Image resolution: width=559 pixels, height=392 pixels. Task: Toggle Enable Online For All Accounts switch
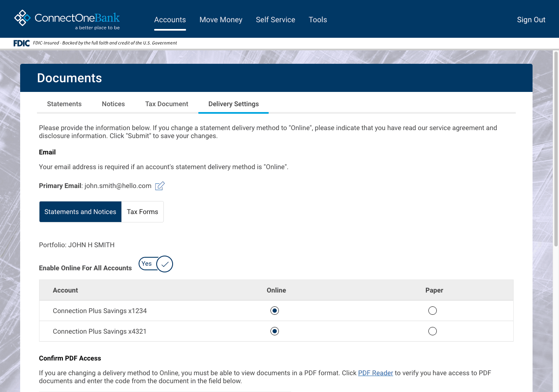tap(156, 264)
